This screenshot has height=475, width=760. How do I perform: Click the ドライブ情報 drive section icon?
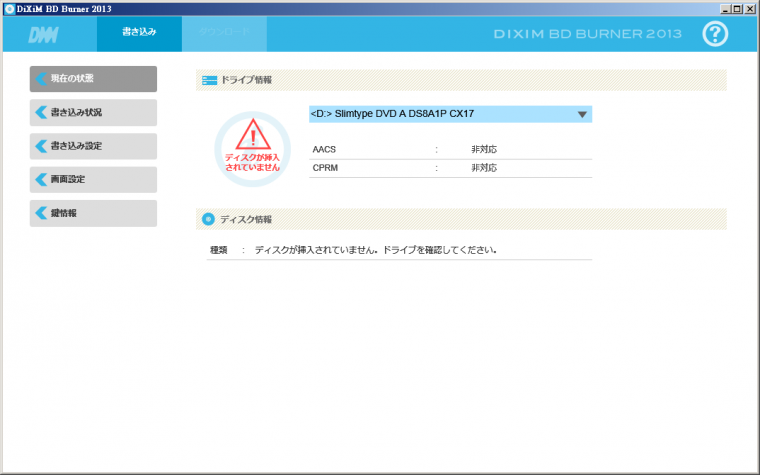[x=208, y=79]
